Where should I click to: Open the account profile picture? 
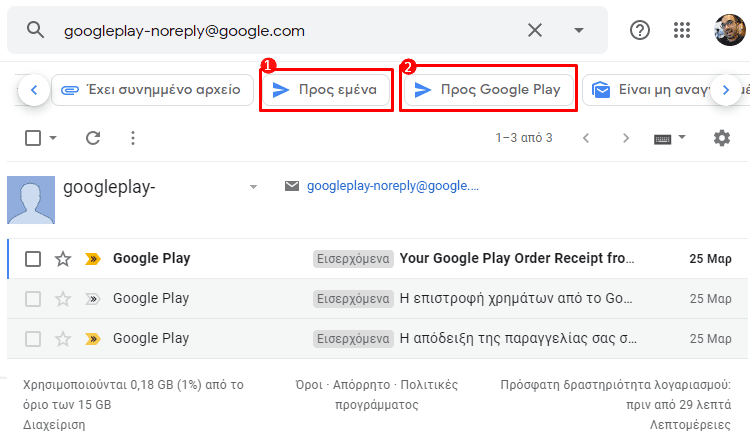pyautogui.click(x=729, y=30)
